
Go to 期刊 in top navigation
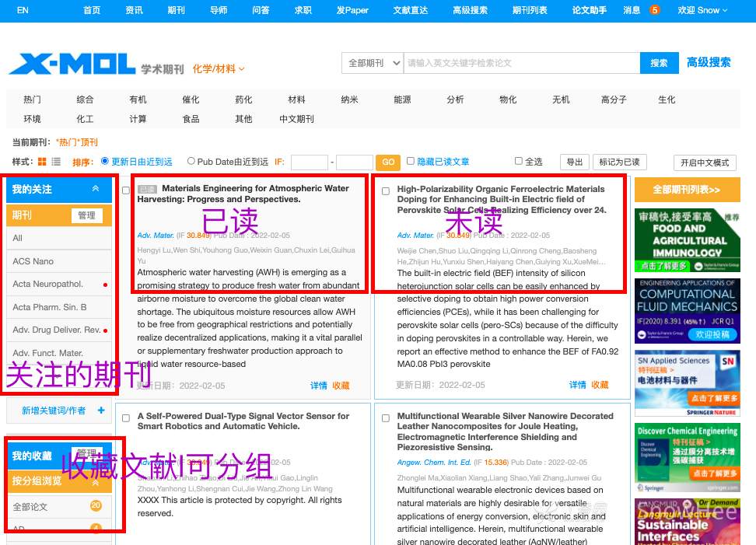click(x=176, y=10)
